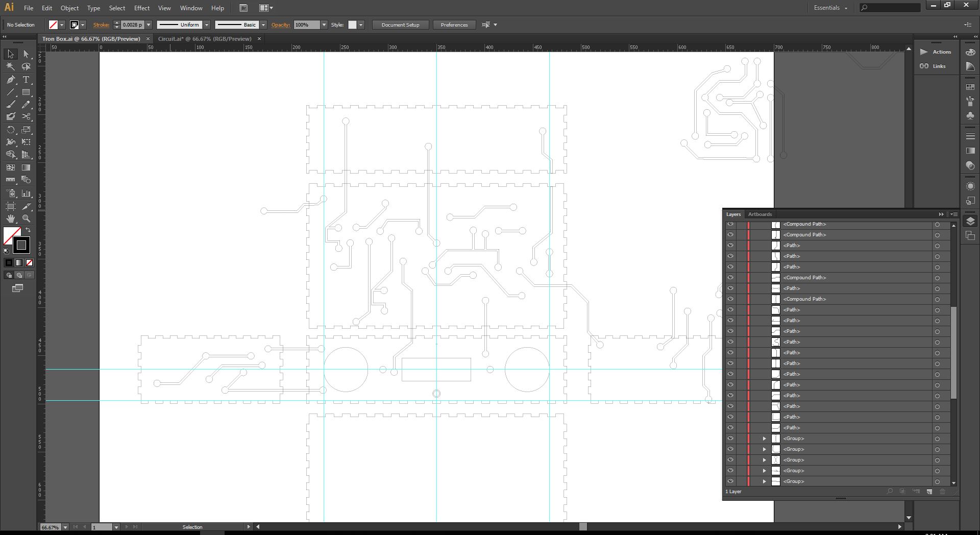
Task: Click Create New Layer in Layers panel
Action: pyautogui.click(x=929, y=492)
